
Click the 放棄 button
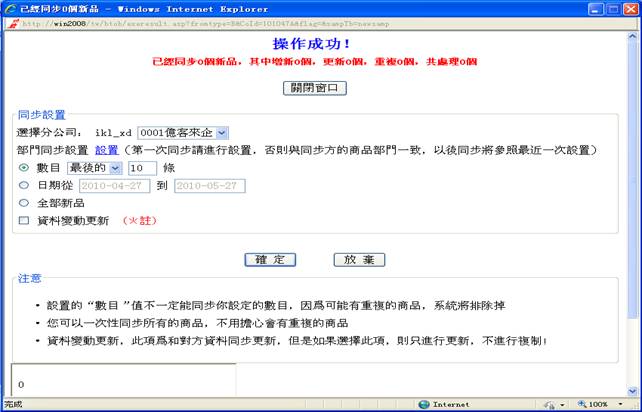[x=359, y=259]
